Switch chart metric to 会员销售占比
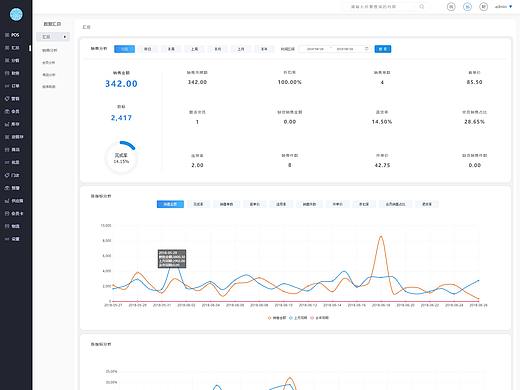The height and width of the screenshot is (390, 520). tap(395, 204)
